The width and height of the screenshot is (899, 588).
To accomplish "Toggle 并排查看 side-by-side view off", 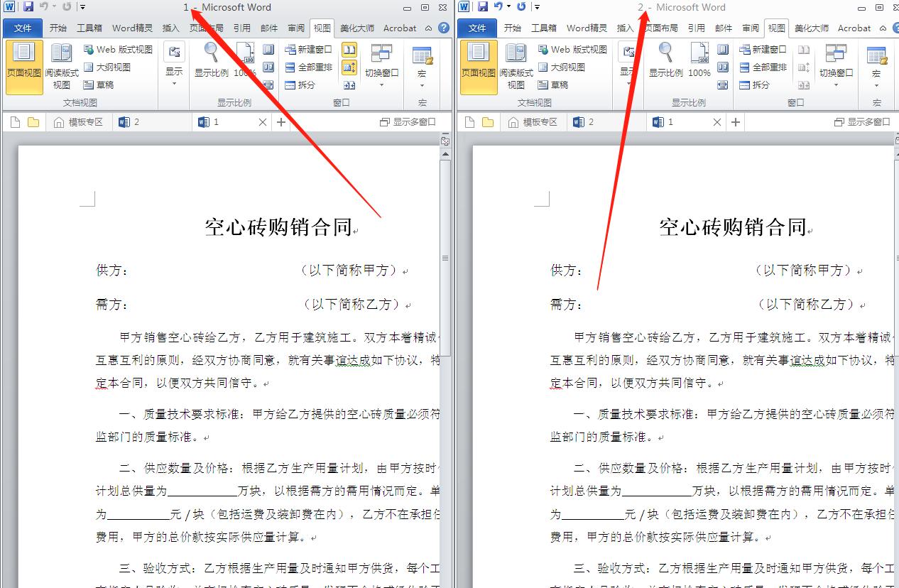I will pyautogui.click(x=349, y=50).
